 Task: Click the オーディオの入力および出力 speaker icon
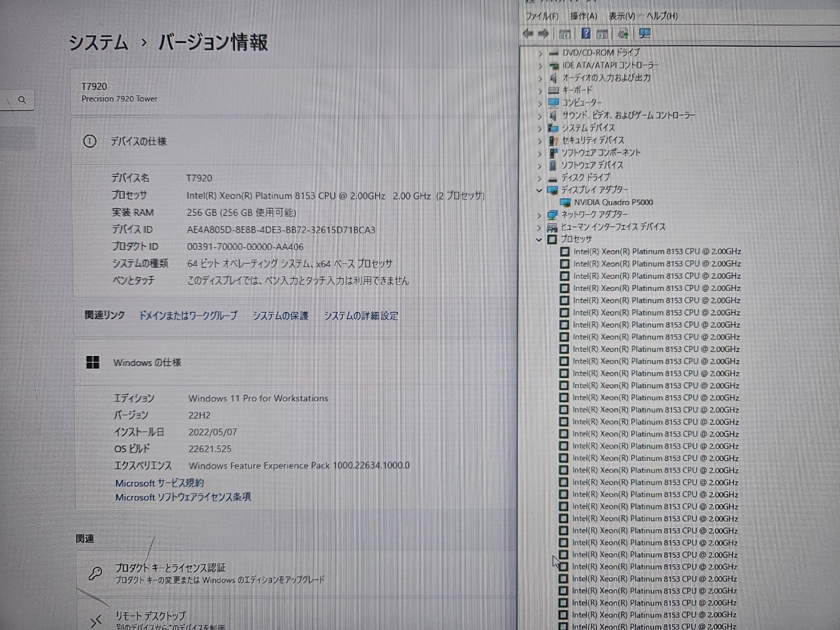pos(553,78)
